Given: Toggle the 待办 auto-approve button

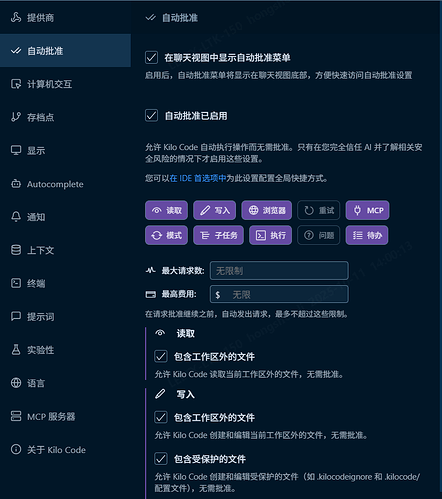Looking at the screenshot, I should pos(367,235).
